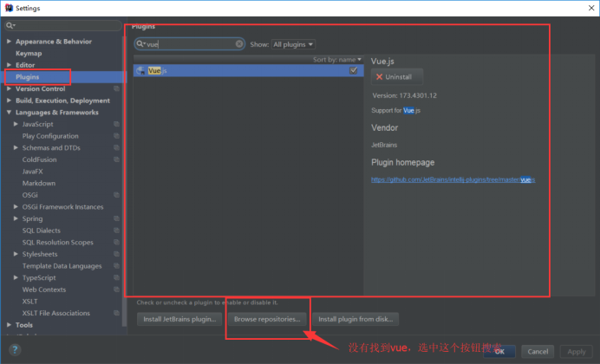
Task: Open the Sort by name dropdown
Action: click(x=337, y=60)
